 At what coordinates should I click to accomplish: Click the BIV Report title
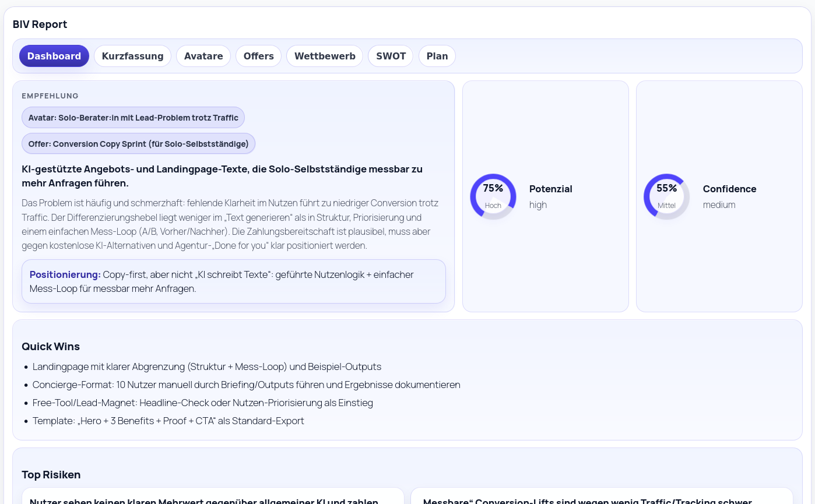[x=40, y=24]
